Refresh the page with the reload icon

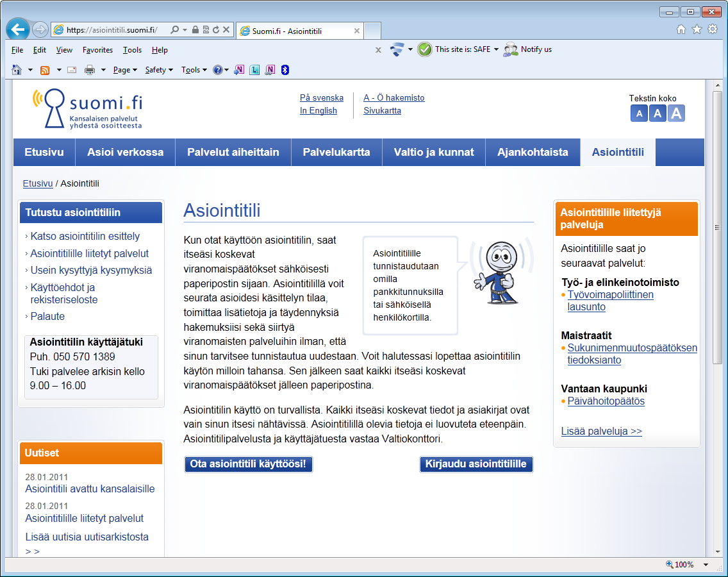(x=216, y=29)
